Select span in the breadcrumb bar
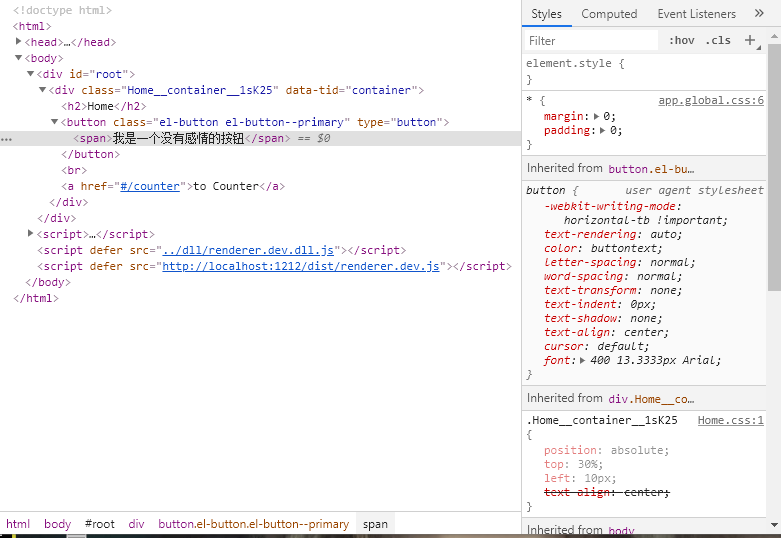Image resolution: width=781 pixels, height=538 pixels. point(375,524)
